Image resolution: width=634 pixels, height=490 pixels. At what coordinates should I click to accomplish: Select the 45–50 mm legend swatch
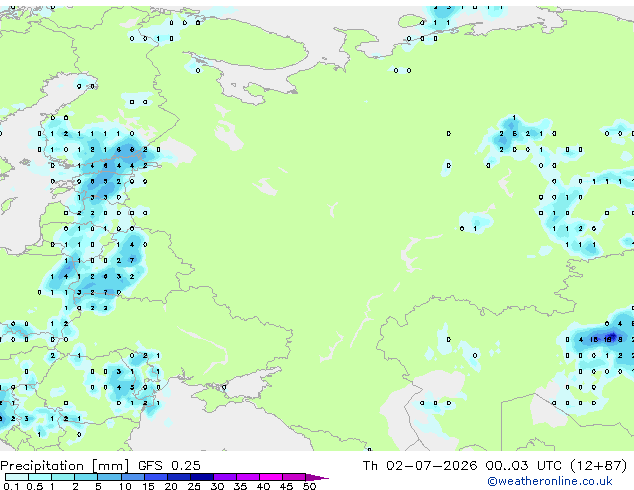tap(294, 477)
